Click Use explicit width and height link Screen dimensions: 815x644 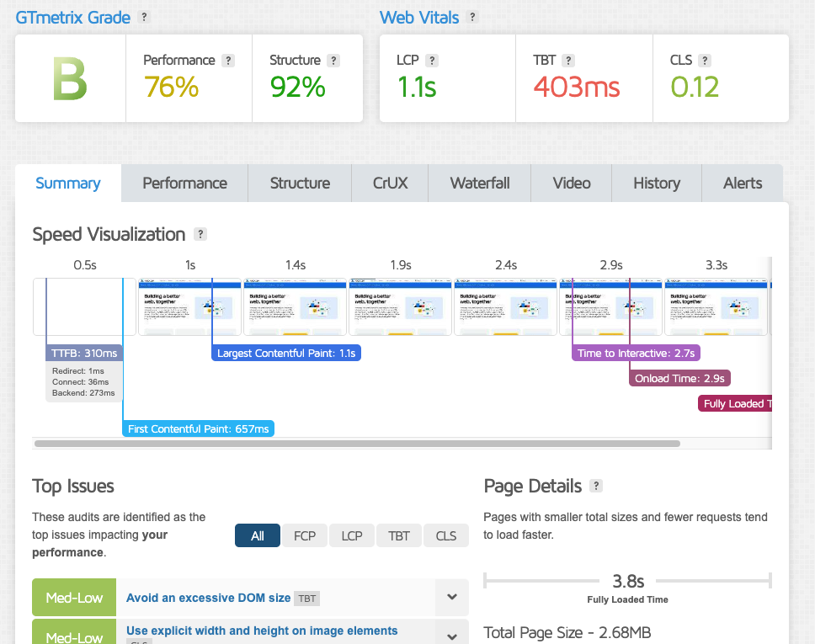click(x=262, y=631)
